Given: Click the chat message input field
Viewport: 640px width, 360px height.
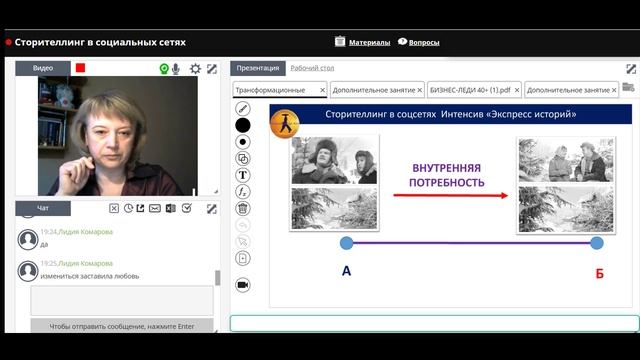Looking at the screenshot, I should [122, 300].
